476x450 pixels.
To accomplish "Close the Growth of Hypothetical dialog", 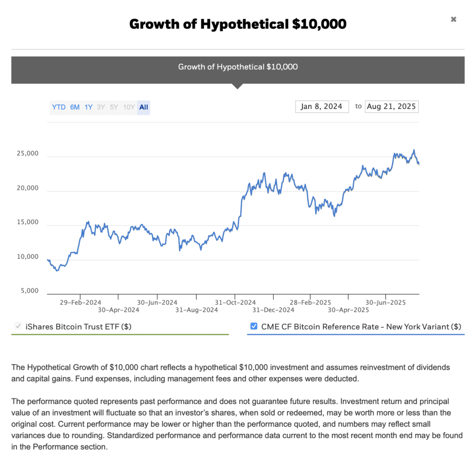I will 453,19.
